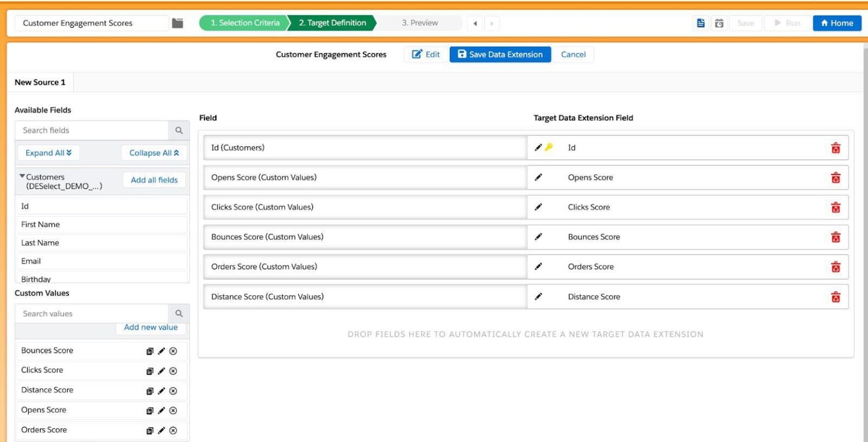
Task: Open the schedule run icon in top toolbar
Action: click(x=718, y=23)
